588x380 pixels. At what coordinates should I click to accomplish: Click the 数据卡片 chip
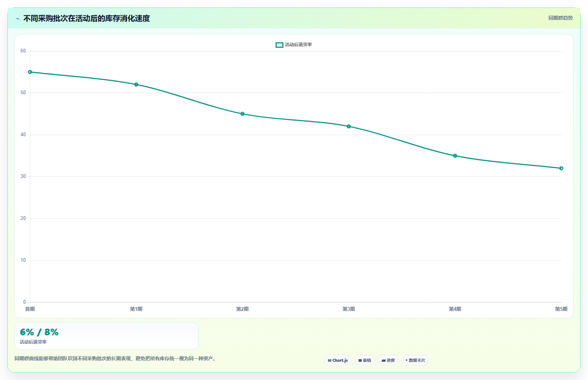[x=415, y=360]
